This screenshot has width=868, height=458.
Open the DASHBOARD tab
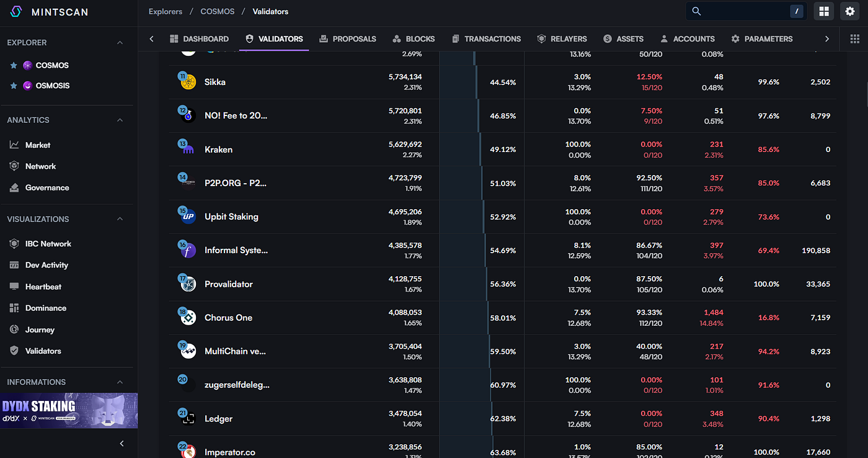click(x=199, y=38)
